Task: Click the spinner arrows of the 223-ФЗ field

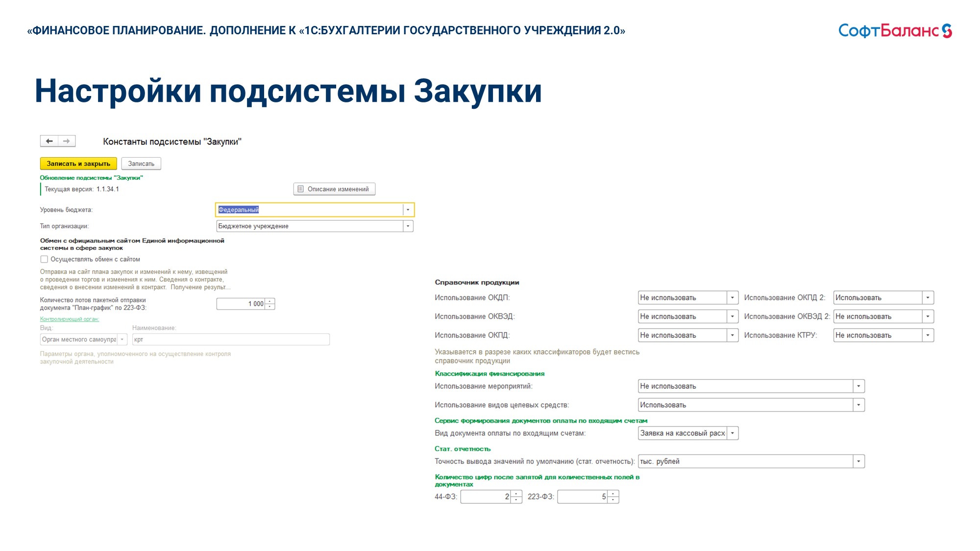Action: 613,497
